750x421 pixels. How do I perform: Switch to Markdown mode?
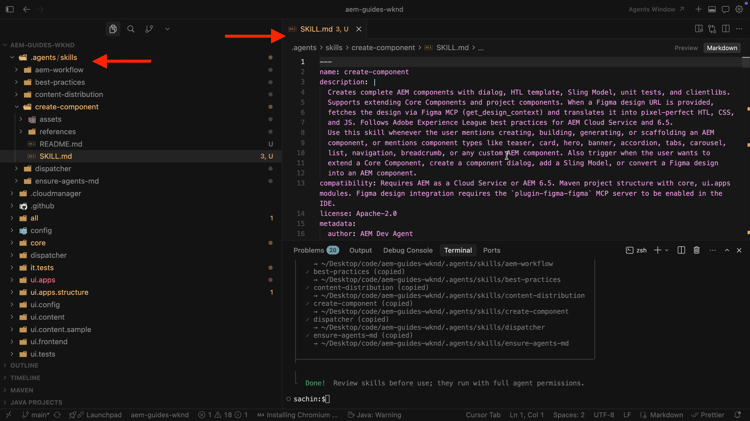(722, 48)
